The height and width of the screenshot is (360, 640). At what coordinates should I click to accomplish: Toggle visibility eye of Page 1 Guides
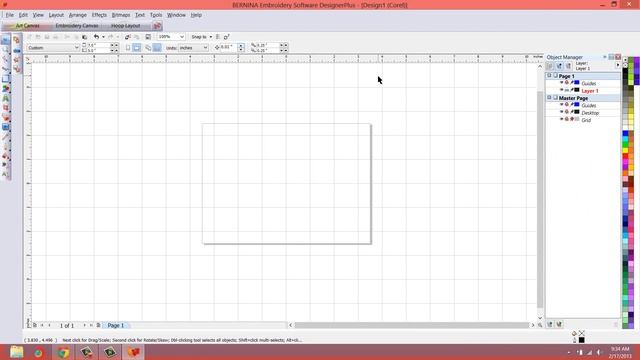(x=561, y=83)
